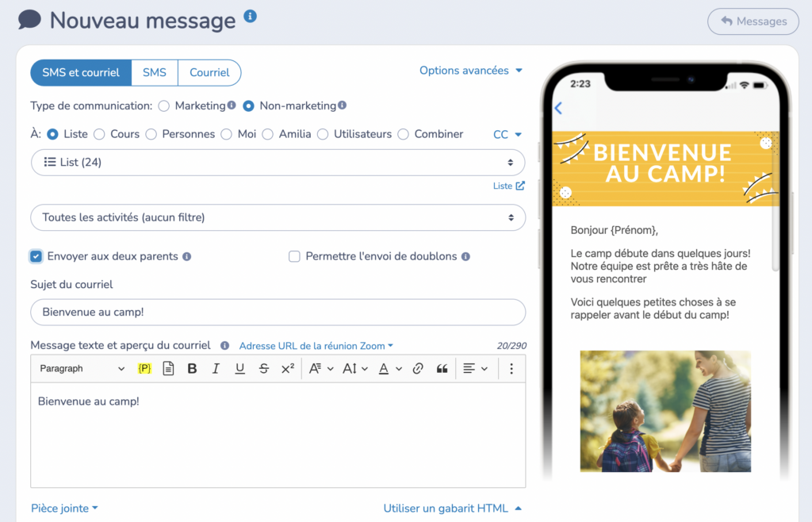Open 'Adresse URL de la réunion Zoom'
Image resolution: width=812 pixels, height=522 pixels.
[x=314, y=346]
